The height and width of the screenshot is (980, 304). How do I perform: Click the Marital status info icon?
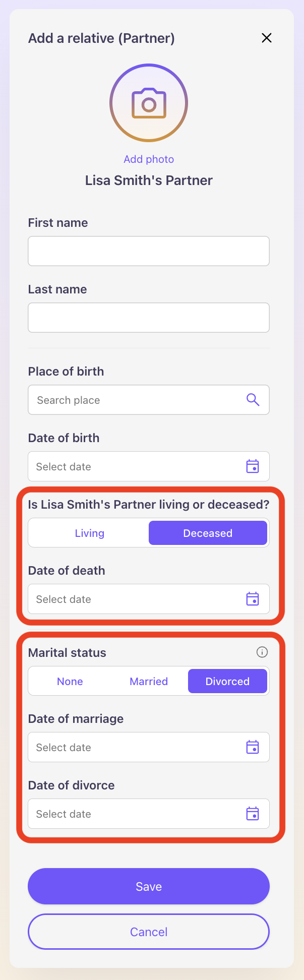262,652
